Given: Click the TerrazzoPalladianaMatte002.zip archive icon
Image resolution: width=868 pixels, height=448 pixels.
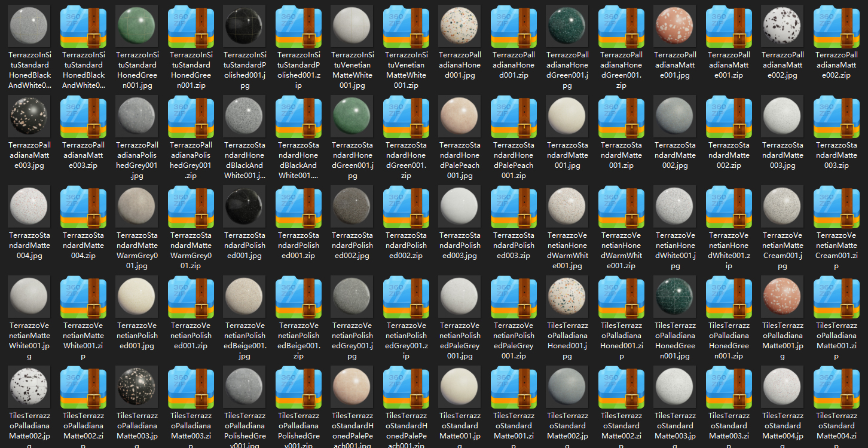Looking at the screenshot, I should (x=837, y=27).
